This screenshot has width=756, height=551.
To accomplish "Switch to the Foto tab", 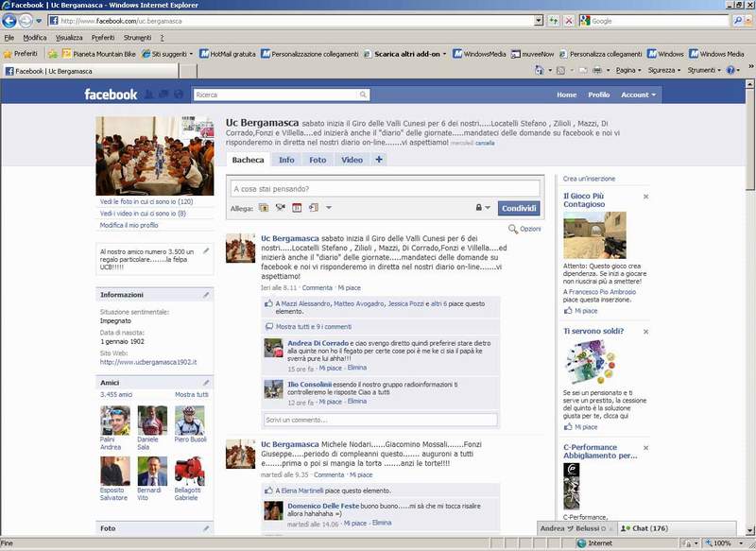I will click(x=318, y=160).
